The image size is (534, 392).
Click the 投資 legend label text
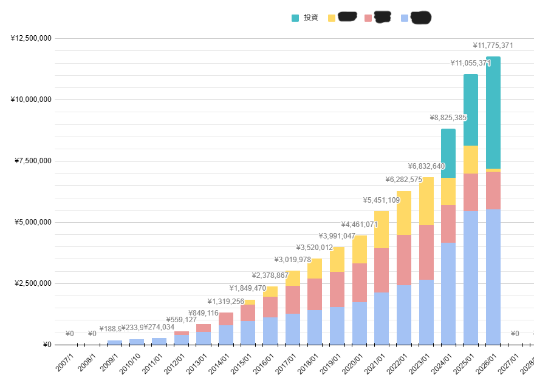(x=311, y=18)
